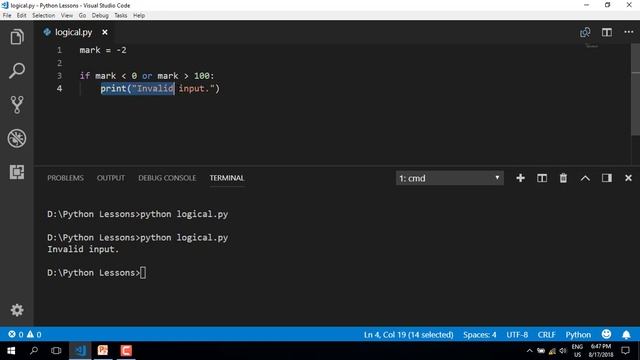This screenshot has width=640, height=360.
Task: Open the Windows Action Center
Action: 625,351
